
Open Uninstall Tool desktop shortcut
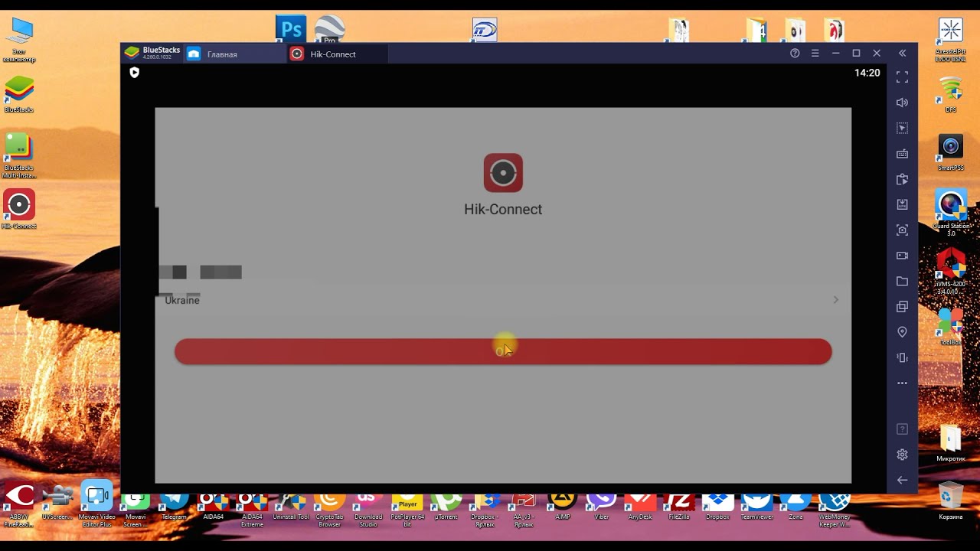291,506
